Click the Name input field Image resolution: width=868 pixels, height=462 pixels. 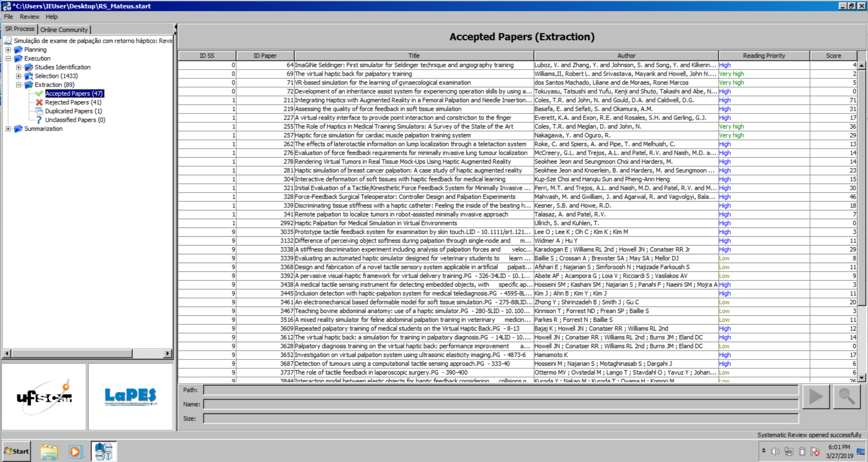[500, 404]
